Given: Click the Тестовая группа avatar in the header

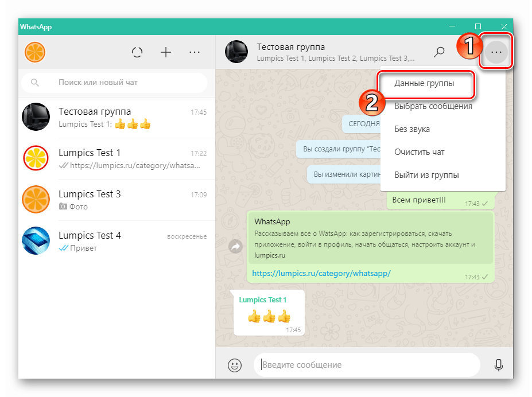Looking at the screenshot, I should point(236,52).
